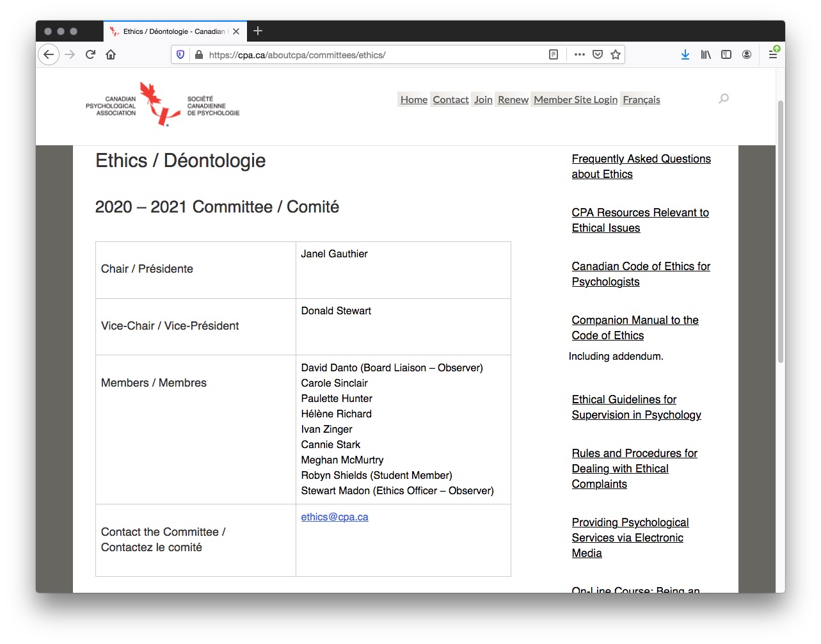Image resolution: width=821 pixels, height=644 pixels.
Task: Click the forward navigation arrow
Action: [70, 54]
